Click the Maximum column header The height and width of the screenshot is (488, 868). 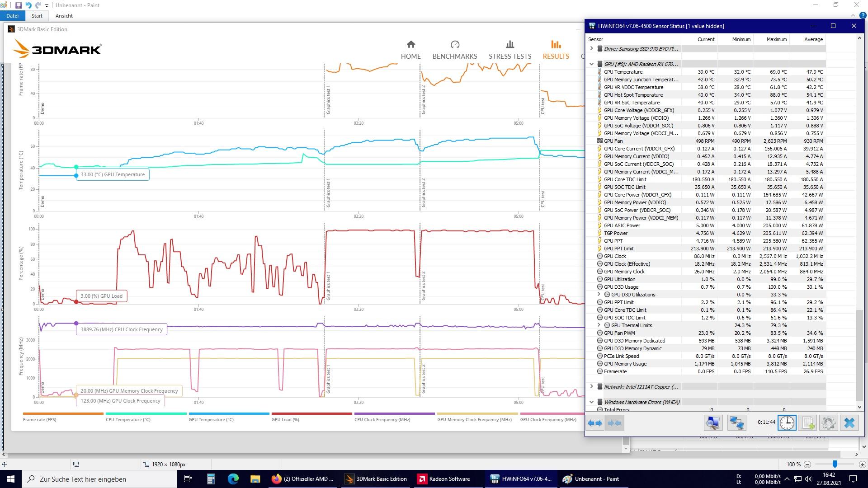tap(776, 39)
